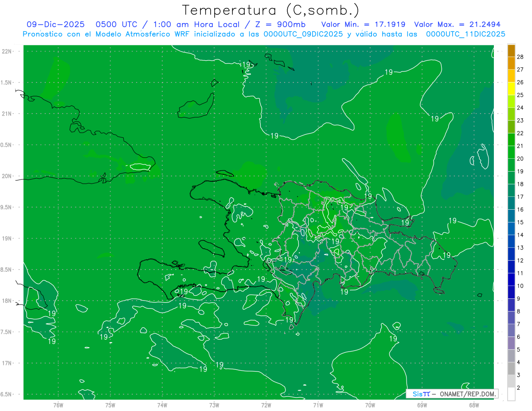Click legend value "23" on color scale

pos(520,121)
